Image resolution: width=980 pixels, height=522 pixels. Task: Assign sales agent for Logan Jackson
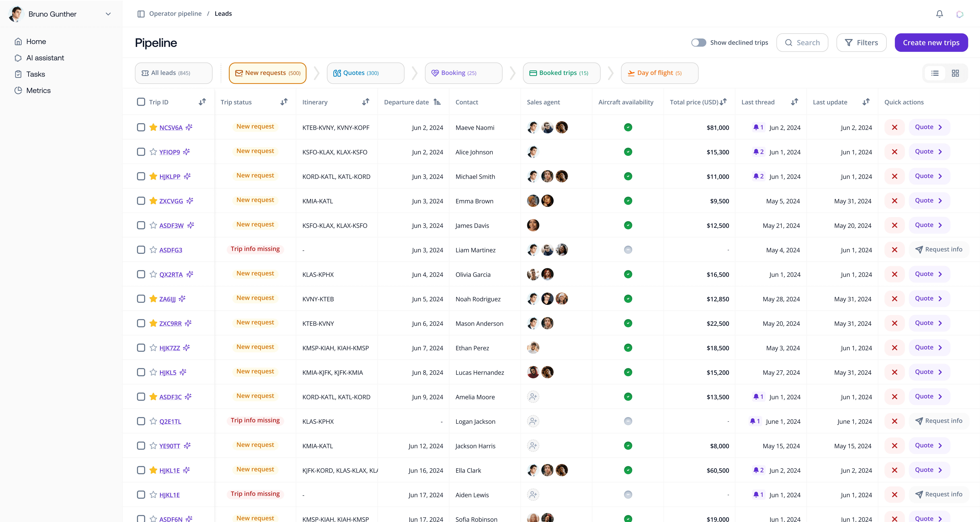(x=533, y=421)
